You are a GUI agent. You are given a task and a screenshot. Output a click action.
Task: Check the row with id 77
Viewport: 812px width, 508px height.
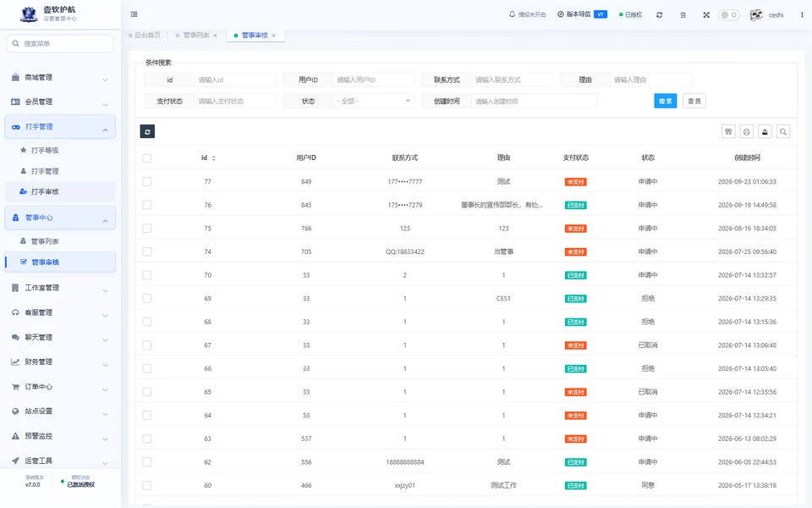(147, 181)
